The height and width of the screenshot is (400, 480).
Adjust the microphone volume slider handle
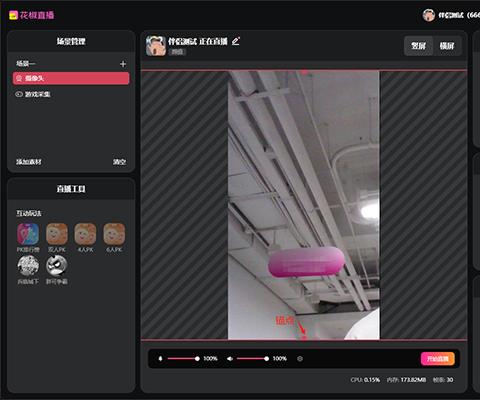pos(197,359)
